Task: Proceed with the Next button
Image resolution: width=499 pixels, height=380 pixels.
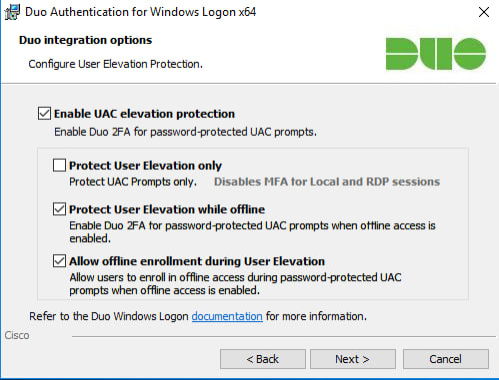Action: (353, 359)
